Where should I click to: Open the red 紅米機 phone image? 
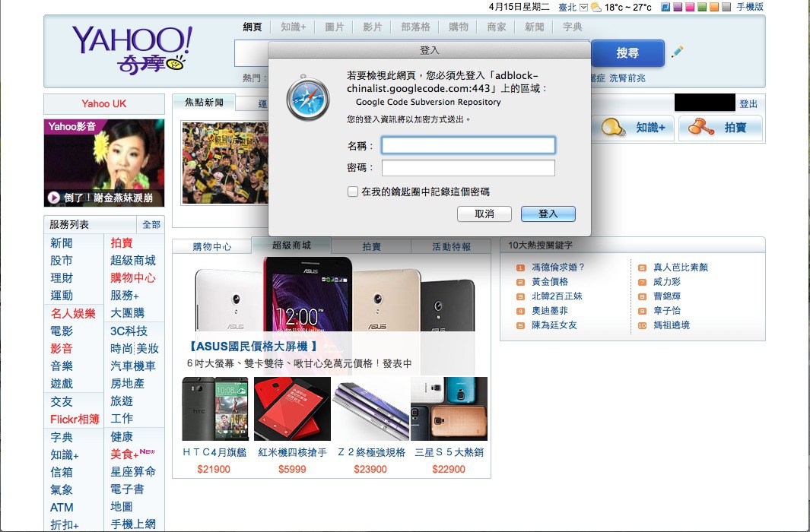tap(292, 409)
